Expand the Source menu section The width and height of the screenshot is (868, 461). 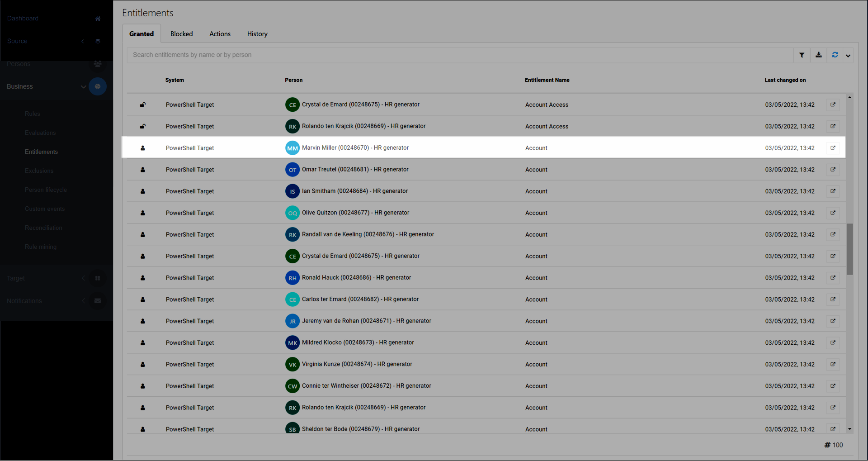pyautogui.click(x=83, y=41)
